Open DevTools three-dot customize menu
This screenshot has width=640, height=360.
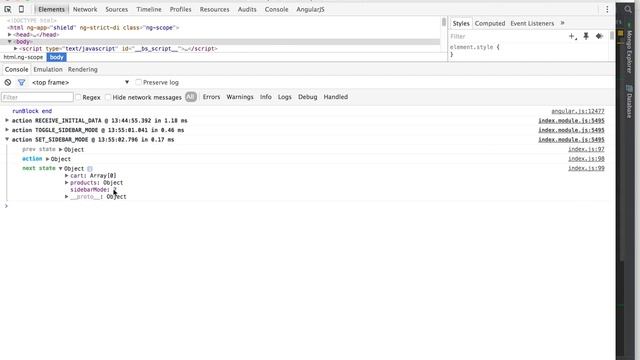point(607,9)
